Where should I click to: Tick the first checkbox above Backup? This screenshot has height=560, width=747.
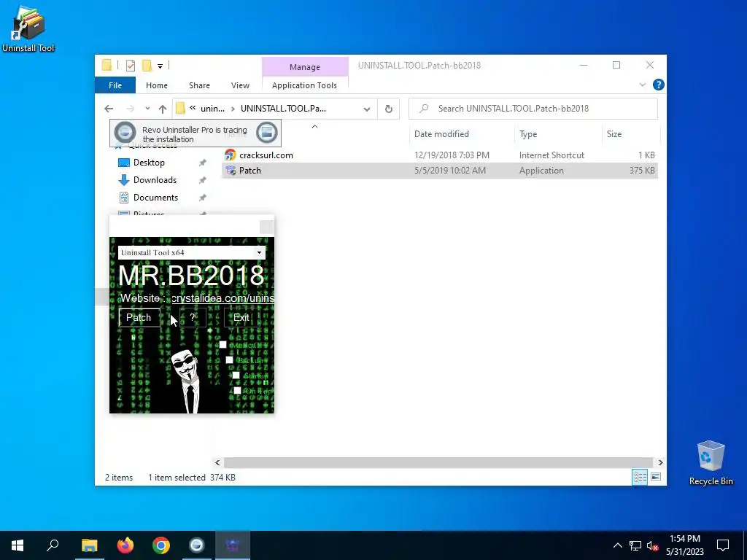click(223, 344)
